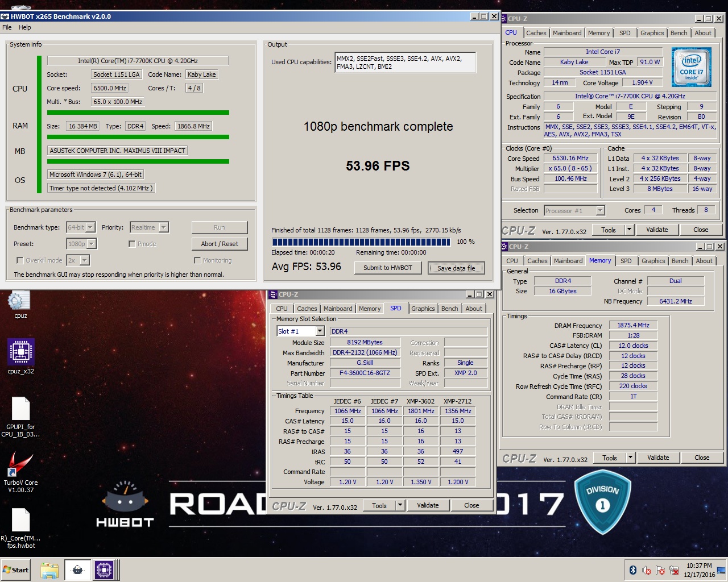Screen dimensions: 728x582
Task: Open the Help menu in HWBOT benchmark
Action: (x=25, y=27)
